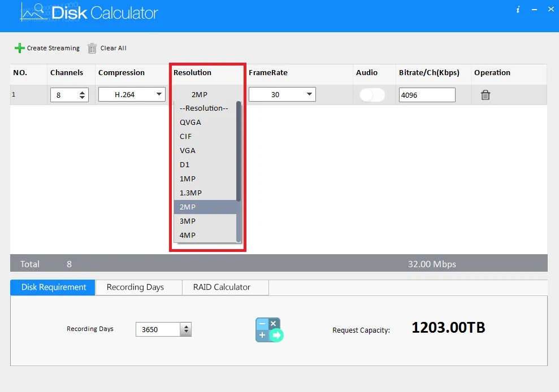Open the Compression H.264 dropdown
This screenshot has width=559, height=392.
[132, 95]
